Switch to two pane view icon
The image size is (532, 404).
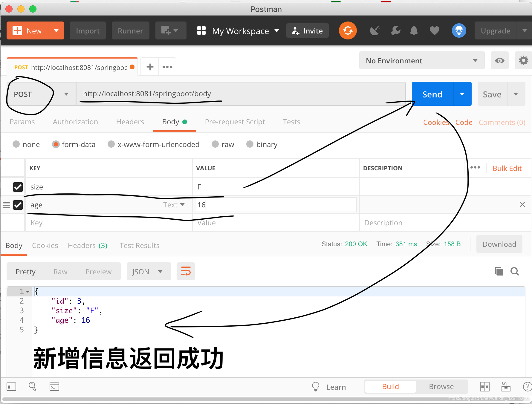point(484,387)
